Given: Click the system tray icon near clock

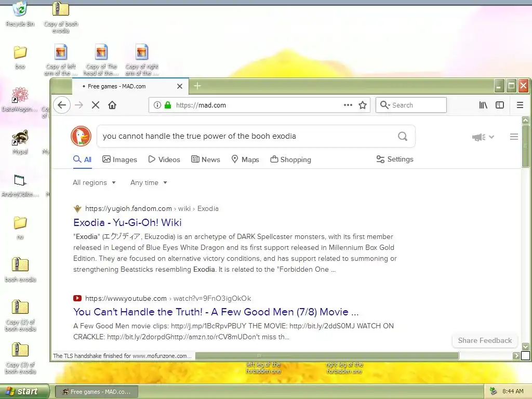Looking at the screenshot, I should pos(494,391).
